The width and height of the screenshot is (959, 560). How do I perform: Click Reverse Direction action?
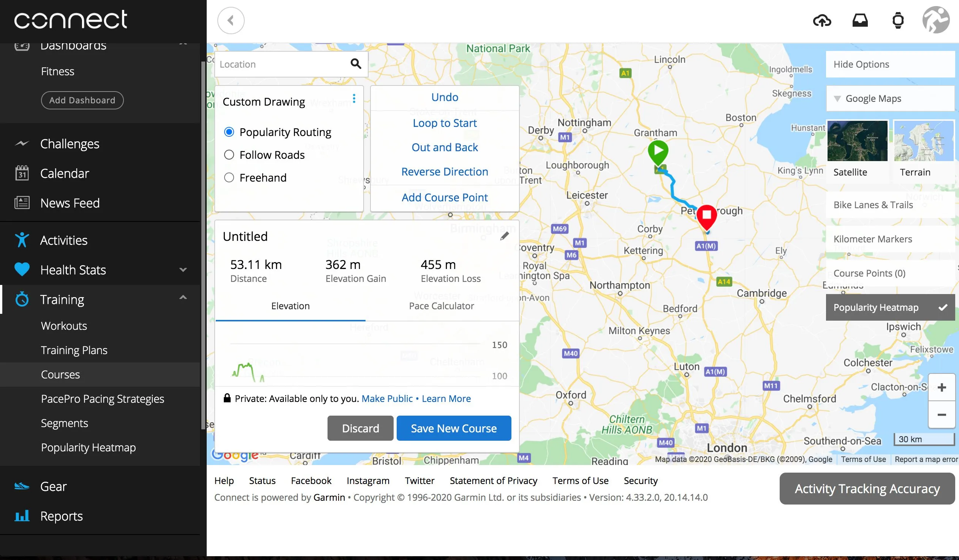445,172
